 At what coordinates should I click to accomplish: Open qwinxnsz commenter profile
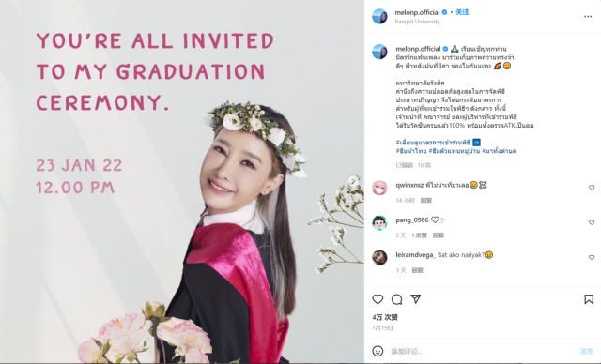point(409,185)
